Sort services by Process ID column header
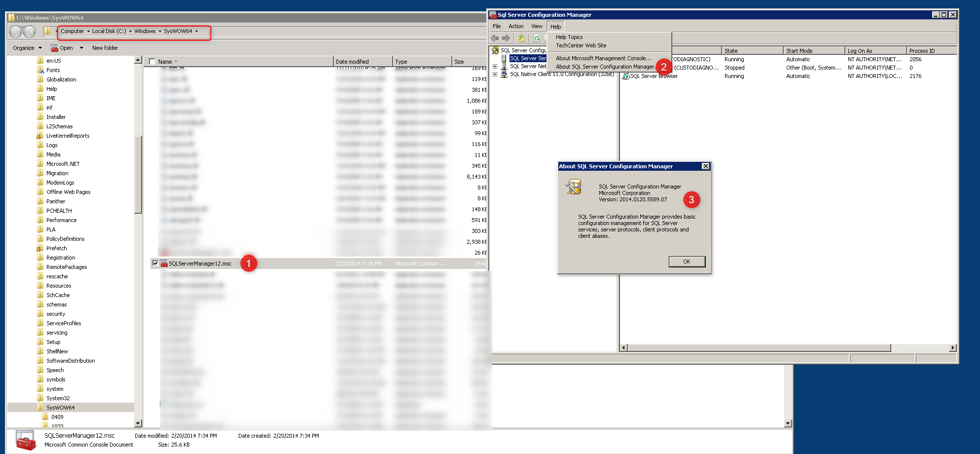The height and width of the screenshot is (454, 980). (x=932, y=51)
